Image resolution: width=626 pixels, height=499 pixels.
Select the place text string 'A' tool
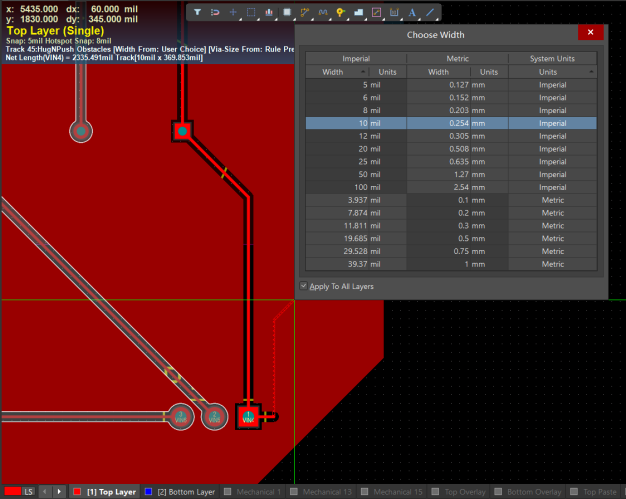coord(412,12)
